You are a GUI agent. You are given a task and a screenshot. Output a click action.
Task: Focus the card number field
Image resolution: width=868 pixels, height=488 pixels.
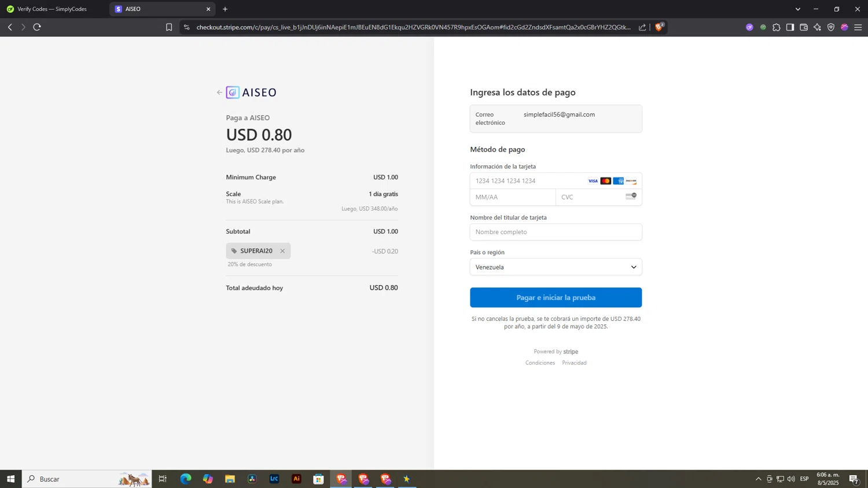[x=556, y=181]
